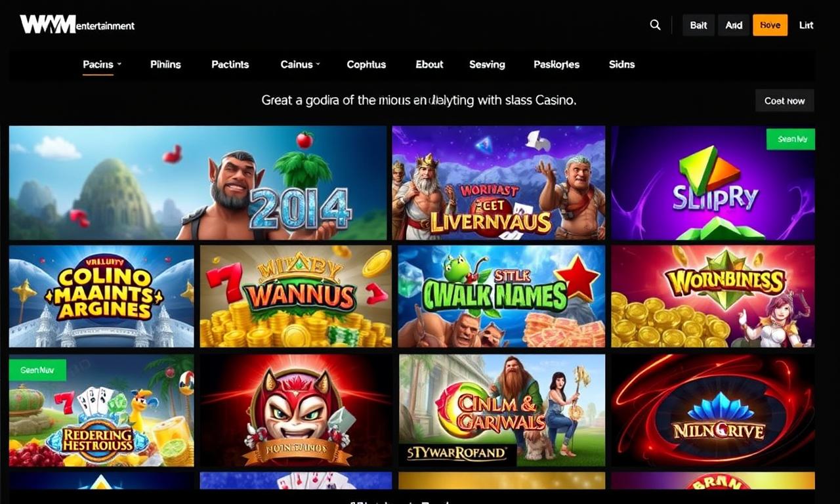840x504 pixels.
Task: Open the Wornbiness game tile
Action: click(x=713, y=296)
